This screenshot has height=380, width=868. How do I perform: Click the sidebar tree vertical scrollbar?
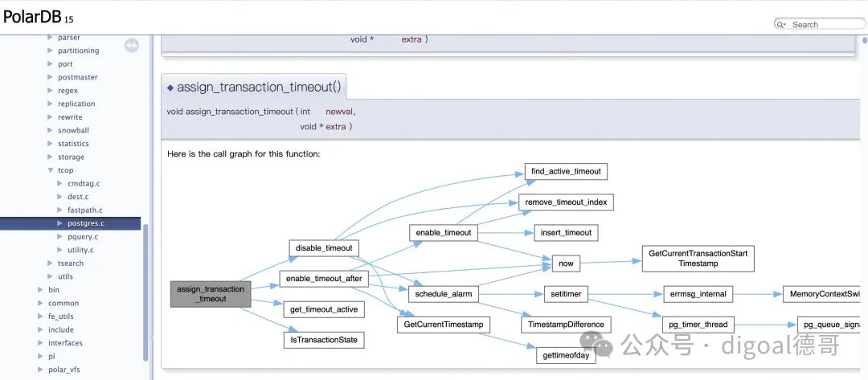tap(145, 292)
